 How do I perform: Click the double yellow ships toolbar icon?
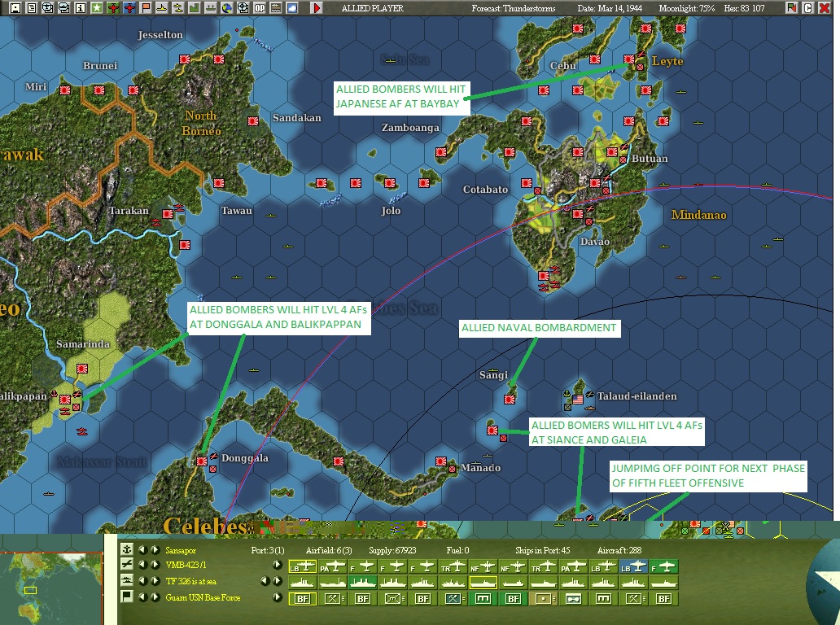178,7
